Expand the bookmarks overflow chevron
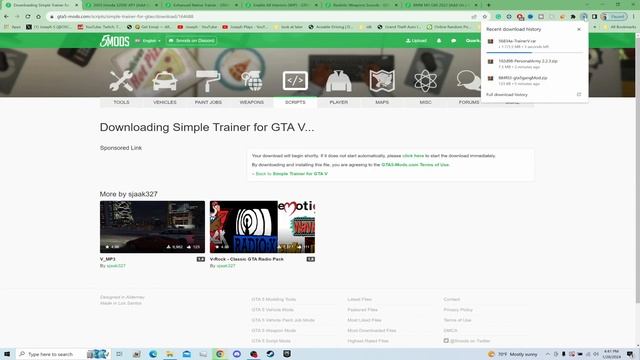 tap(594, 27)
